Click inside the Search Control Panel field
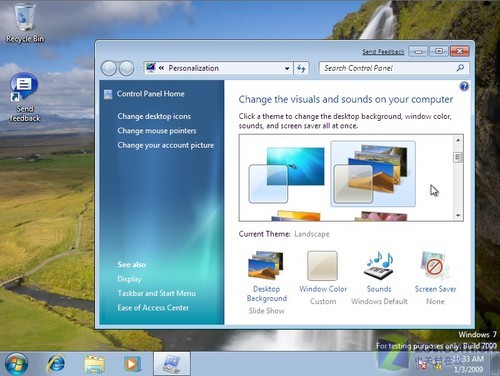 click(388, 68)
